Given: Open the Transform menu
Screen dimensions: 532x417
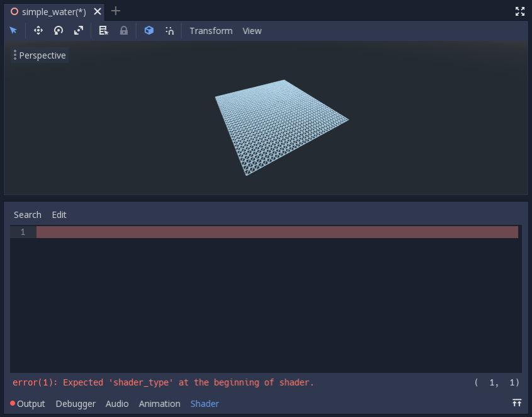Looking at the screenshot, I should point(211,30).
